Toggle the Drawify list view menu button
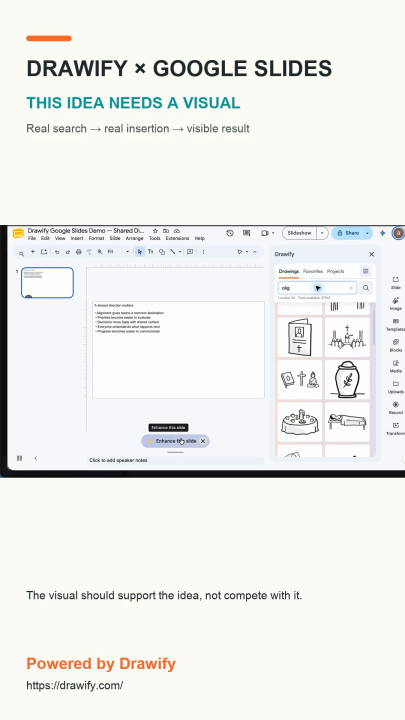The image size is (405, 720). (x=366, y=271)
